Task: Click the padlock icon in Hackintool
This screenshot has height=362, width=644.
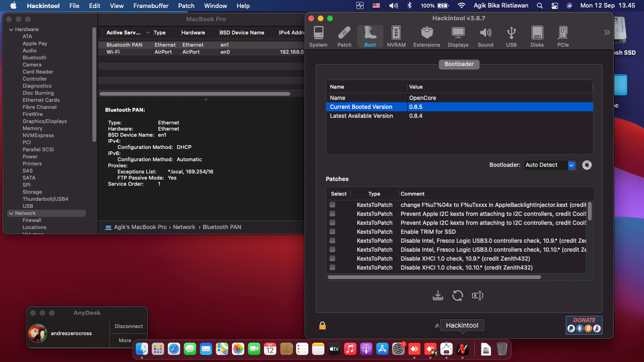Action: tap(322, 326)
